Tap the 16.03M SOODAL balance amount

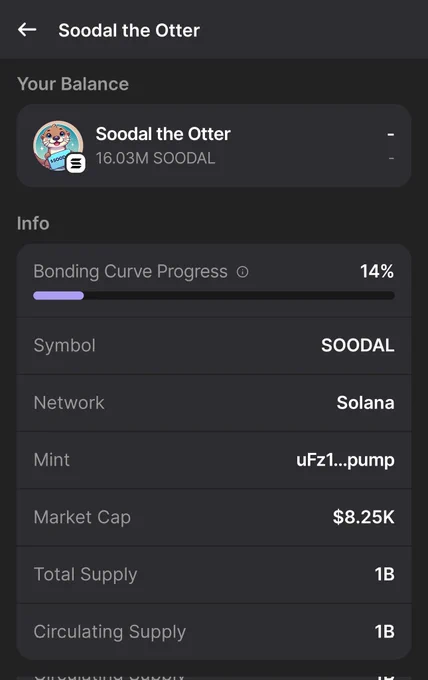pyautogui.click(x=155, y=158)
